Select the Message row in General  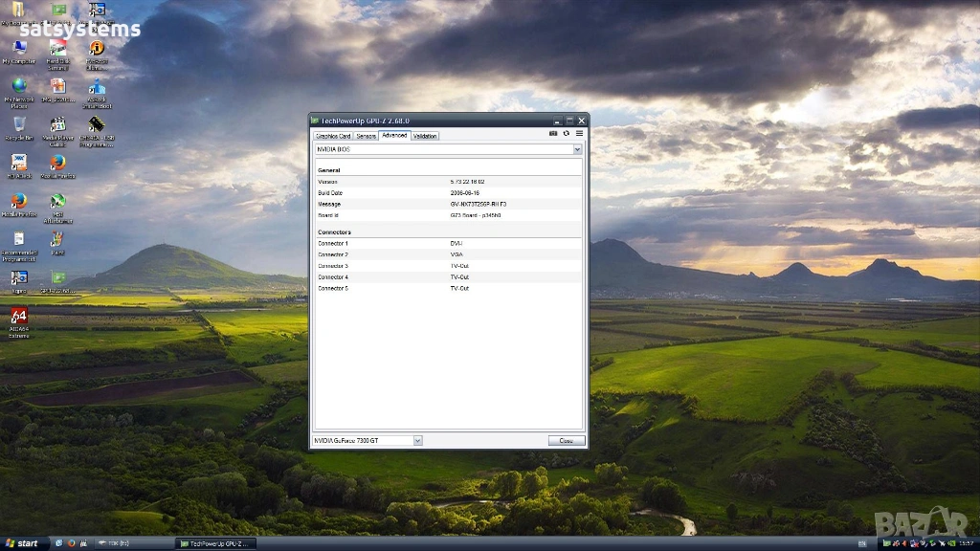(448, 204)
